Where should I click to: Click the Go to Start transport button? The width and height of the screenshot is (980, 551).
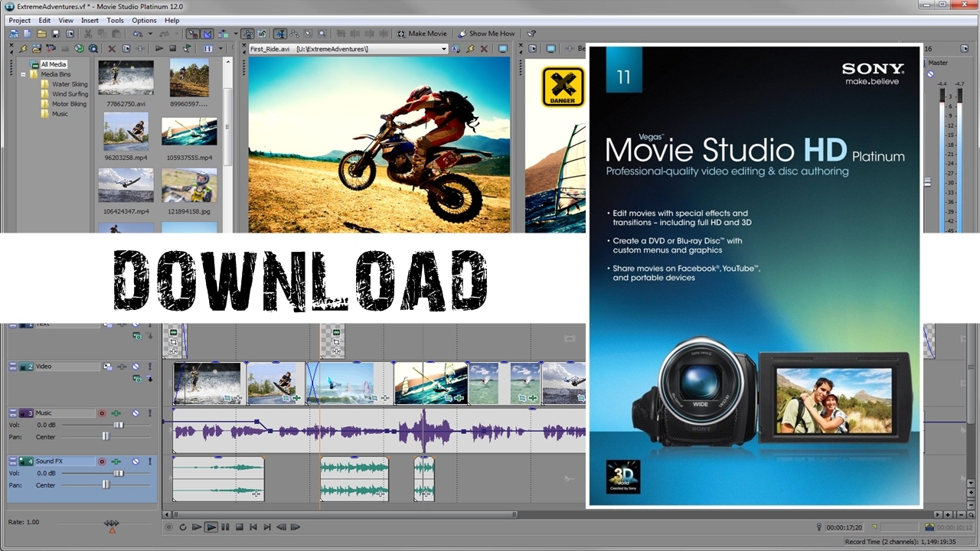coord(253,527)
